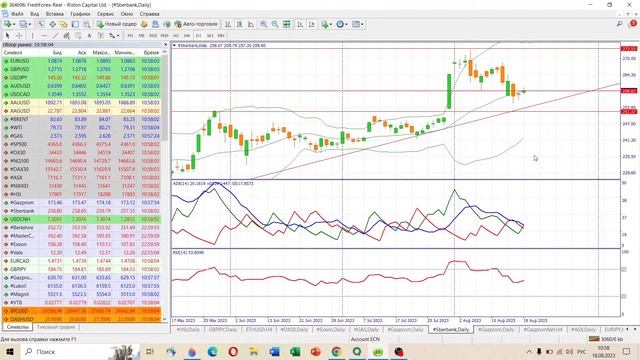Open the Тиковый график tab

point(56,327)
